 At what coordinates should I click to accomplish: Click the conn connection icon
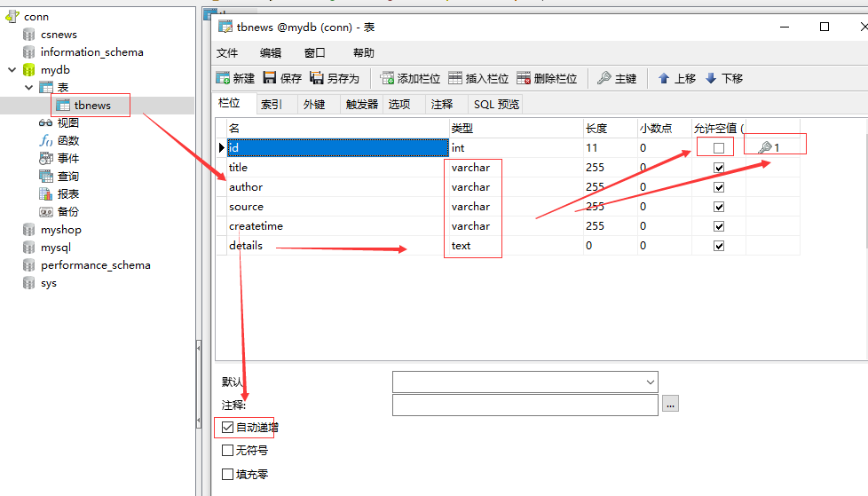point(12,17)
